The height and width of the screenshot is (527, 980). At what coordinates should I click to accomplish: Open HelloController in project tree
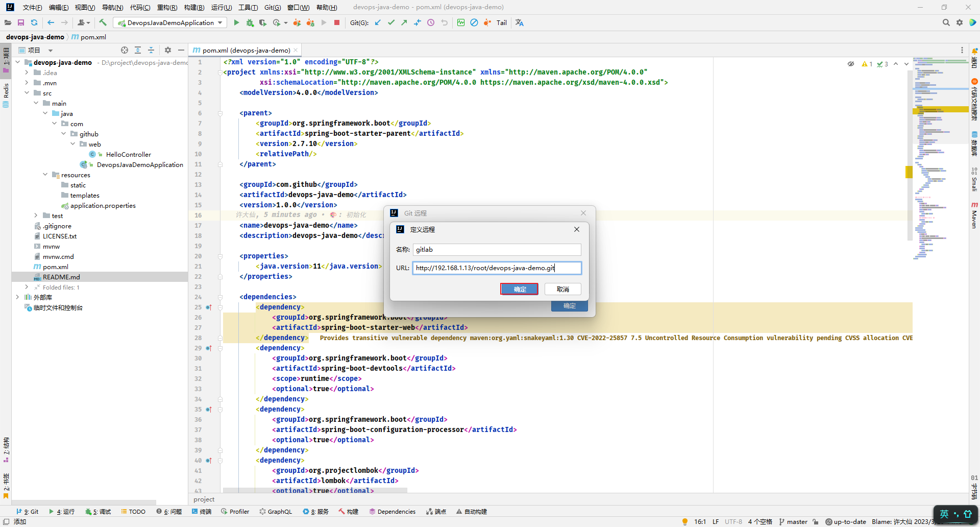point(128,154)
